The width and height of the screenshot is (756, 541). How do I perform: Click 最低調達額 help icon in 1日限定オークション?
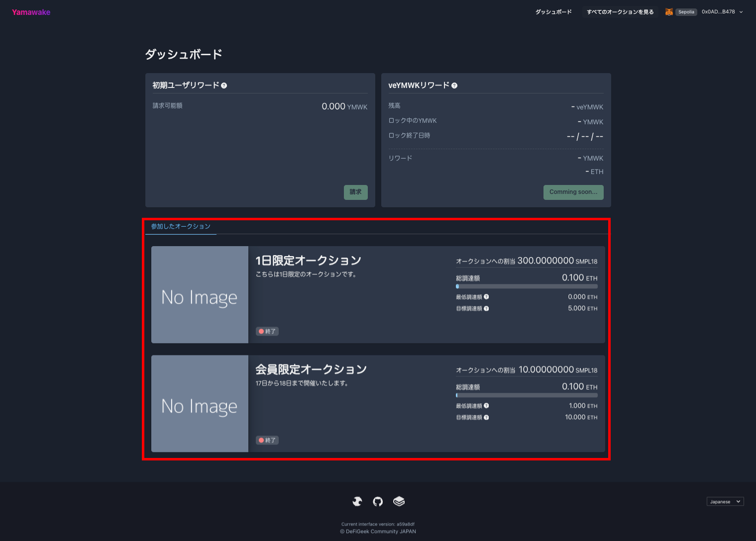pos(486,297)
